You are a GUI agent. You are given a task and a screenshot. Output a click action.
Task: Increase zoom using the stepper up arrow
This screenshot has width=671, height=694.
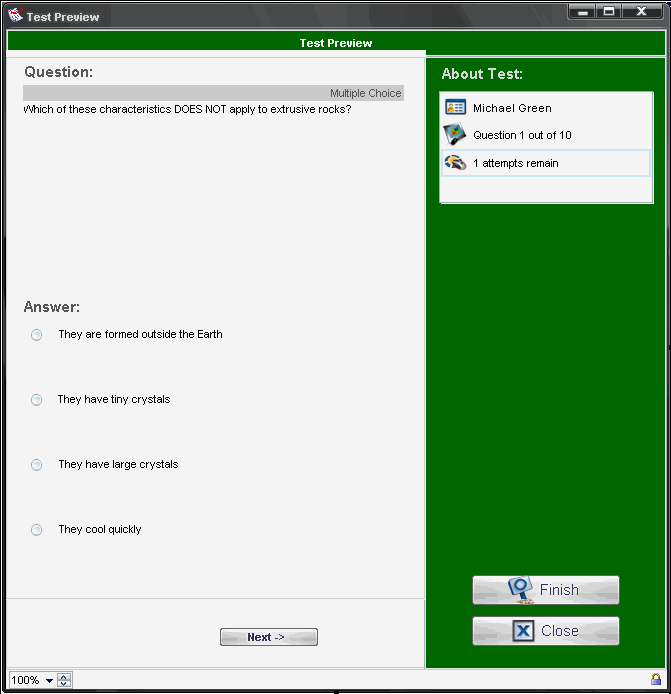pyautogui.click(x=65, y=677)
